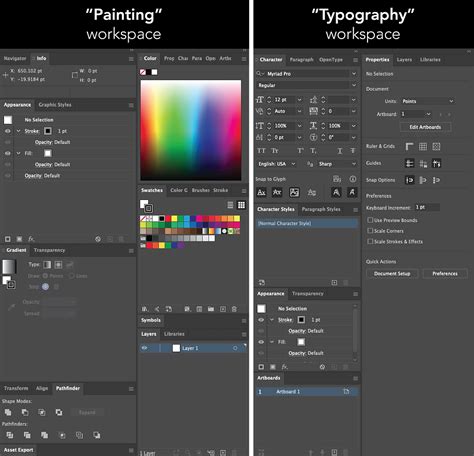Click the Exclude shape mode icon
Screen dimensions: 474x456
coord(59,412)
